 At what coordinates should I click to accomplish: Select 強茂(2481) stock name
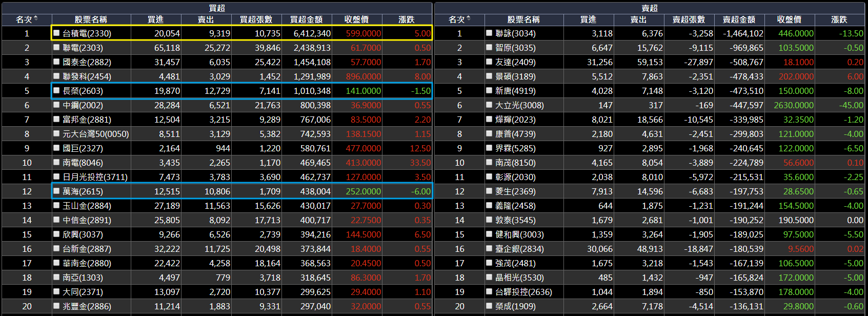[x=515, y=263]
